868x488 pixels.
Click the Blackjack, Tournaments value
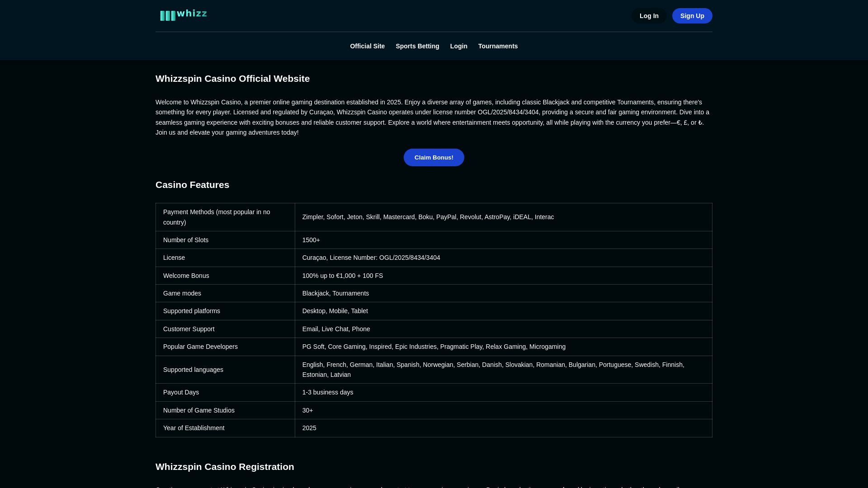pyautogui.click(x=335, y=293)
